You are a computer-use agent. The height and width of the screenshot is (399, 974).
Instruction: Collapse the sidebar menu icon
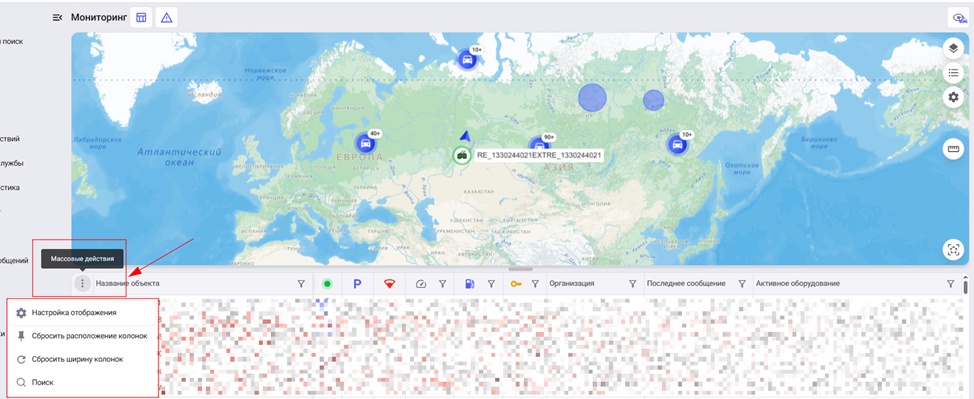58,17
